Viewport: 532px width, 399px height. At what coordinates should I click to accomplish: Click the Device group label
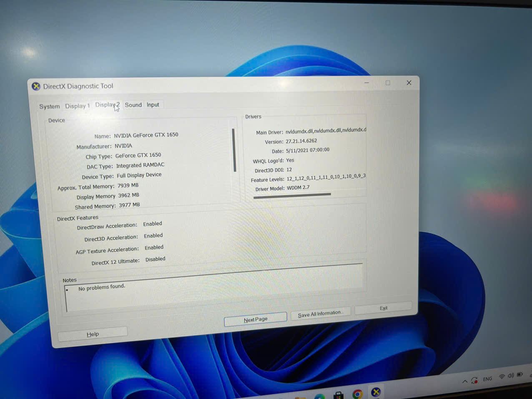click(57, 121)
